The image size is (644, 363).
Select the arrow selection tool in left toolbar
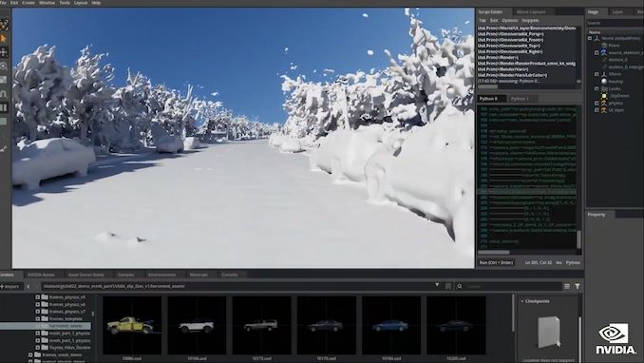(4, 39)
